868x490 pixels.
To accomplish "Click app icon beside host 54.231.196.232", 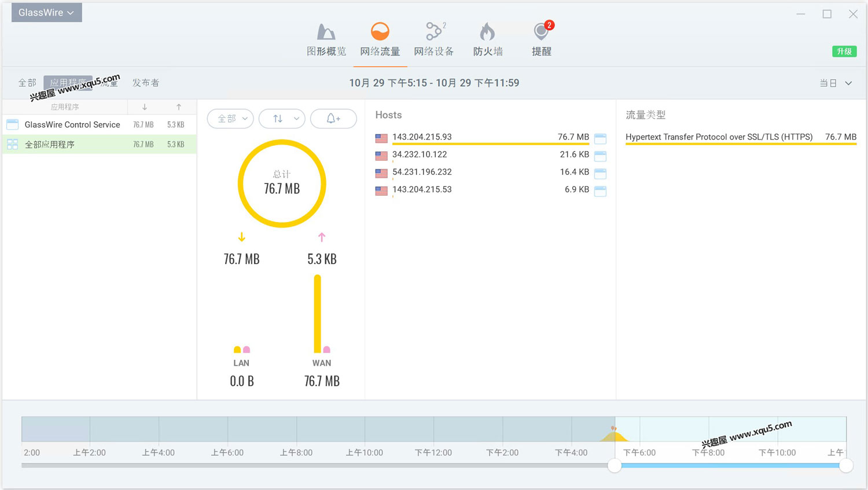I will tap(601, 173).
